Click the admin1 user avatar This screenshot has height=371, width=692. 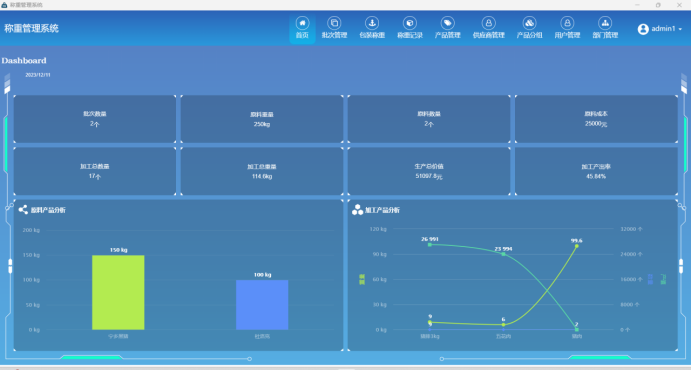(x=643, y=29)
